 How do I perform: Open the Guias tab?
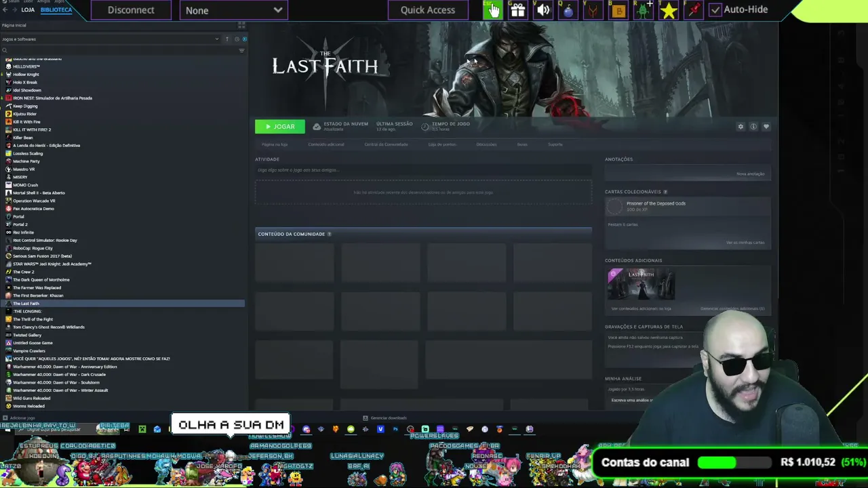coord(522,144)
